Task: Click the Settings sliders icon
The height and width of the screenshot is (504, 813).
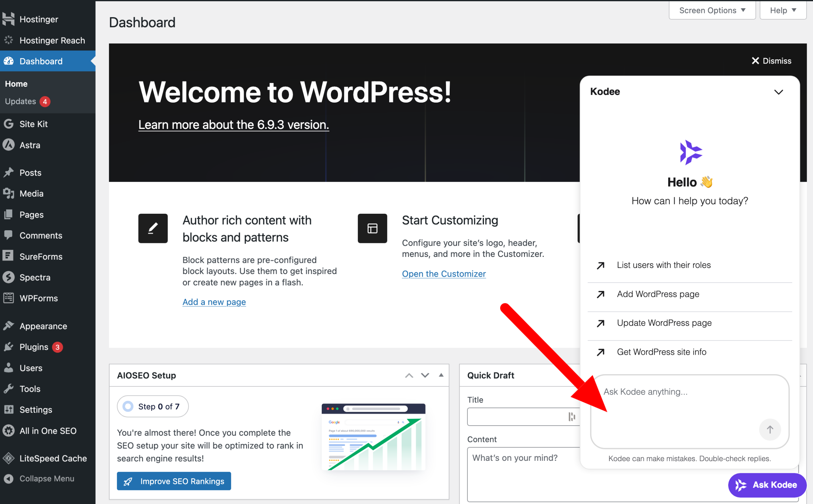Action: 9,409
